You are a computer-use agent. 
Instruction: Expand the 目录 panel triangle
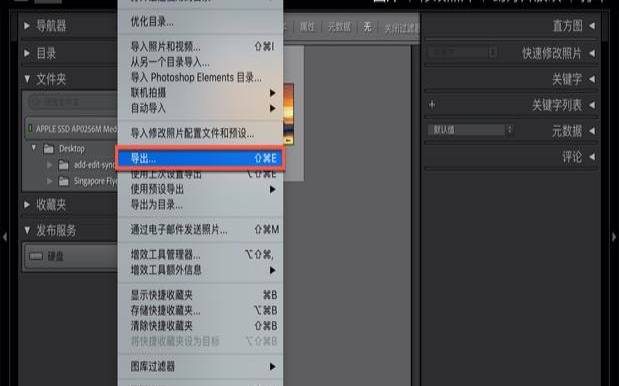tap(27, 53)
